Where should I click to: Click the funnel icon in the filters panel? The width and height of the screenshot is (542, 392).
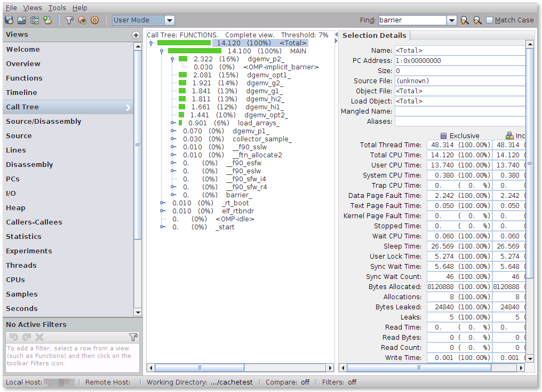tap(133, 337)
